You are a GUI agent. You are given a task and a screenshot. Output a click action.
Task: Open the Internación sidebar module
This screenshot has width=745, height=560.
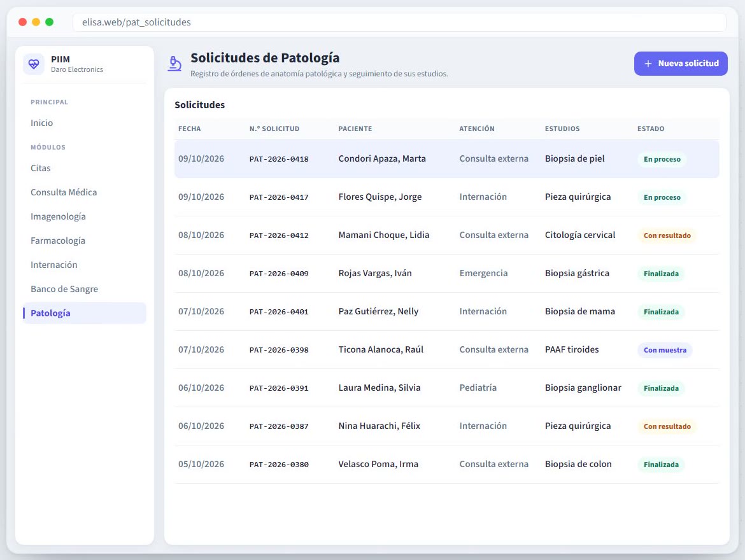(85, 265)
